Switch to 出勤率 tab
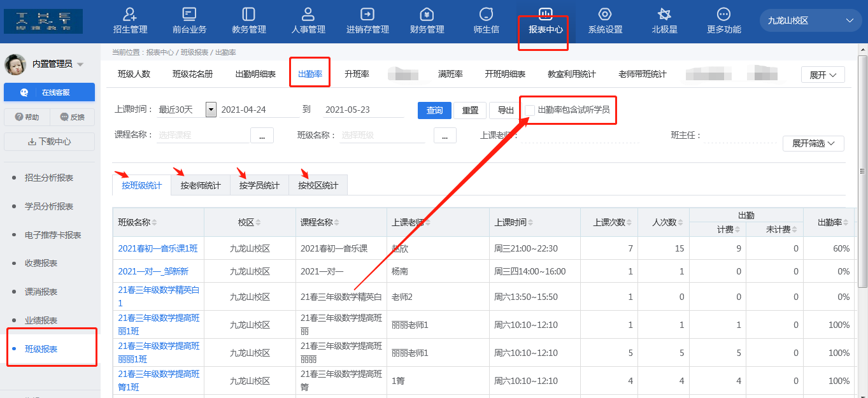868x398 pixels. 310,74
